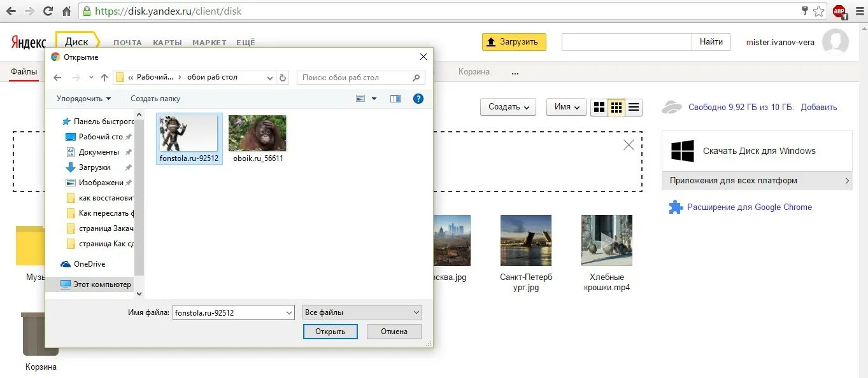Click the 'Отмена' button
868x378 pixels.
click(x=394, y=332)
